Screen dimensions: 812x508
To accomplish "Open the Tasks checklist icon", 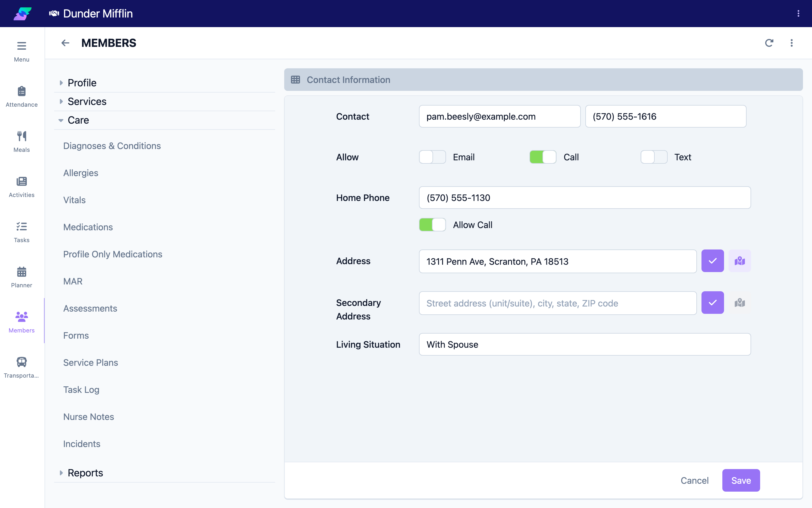I will pos(21,226).
